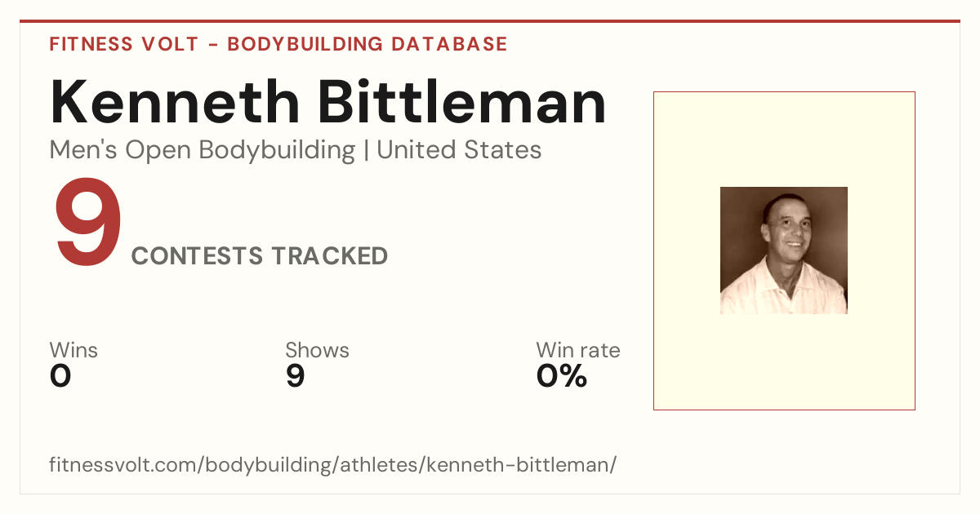Screen dimensions: 980x514
Task: Click the word Database in the header
Action: pos(449,44)
